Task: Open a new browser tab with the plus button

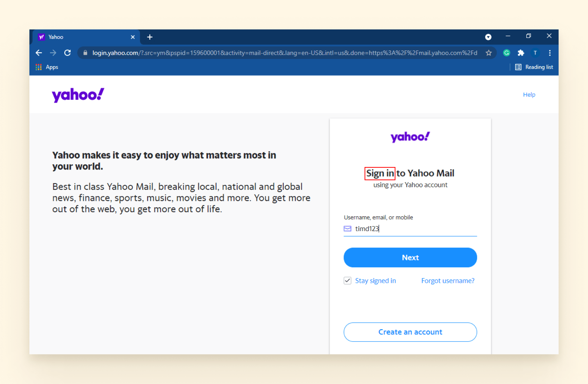Action: pyautogui.click(x=150, y=37)
